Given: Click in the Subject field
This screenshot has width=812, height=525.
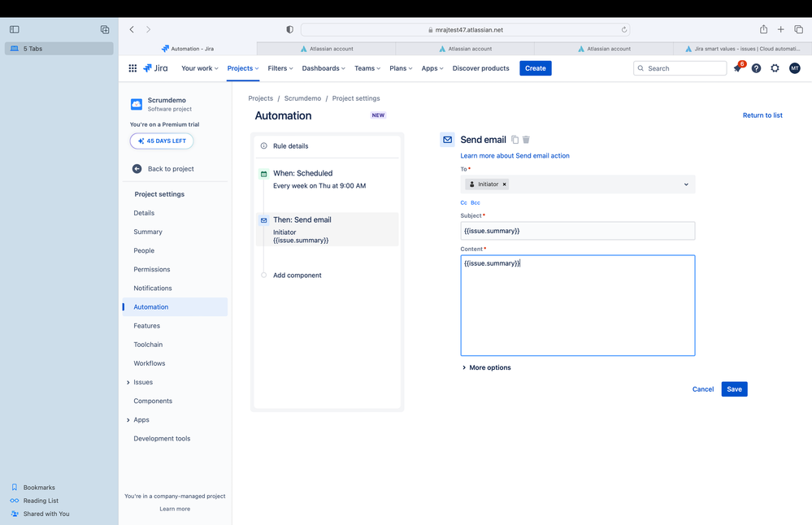Looking at the screenshot, I should point(577,231).
